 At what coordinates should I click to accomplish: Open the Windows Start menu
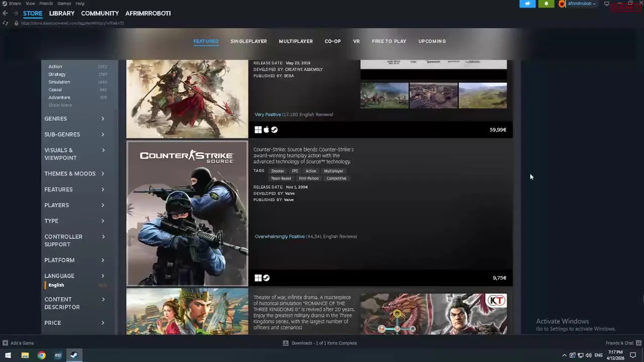coord(8,355)
